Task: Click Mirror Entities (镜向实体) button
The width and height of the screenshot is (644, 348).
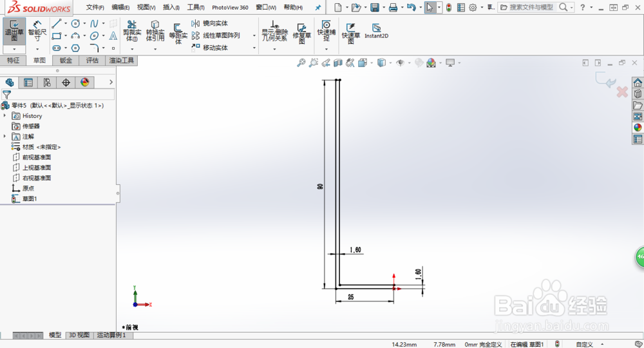Action: click(x=210, y=23)
